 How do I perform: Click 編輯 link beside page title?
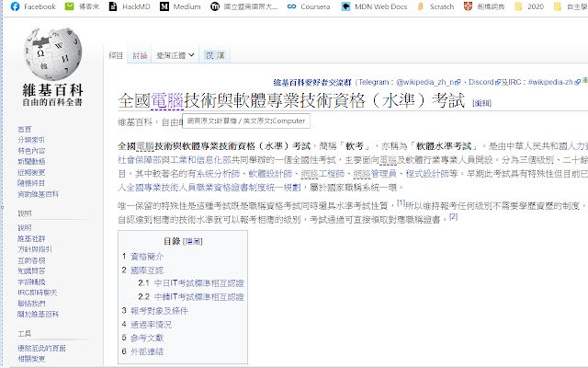click(x=481, y=103)
